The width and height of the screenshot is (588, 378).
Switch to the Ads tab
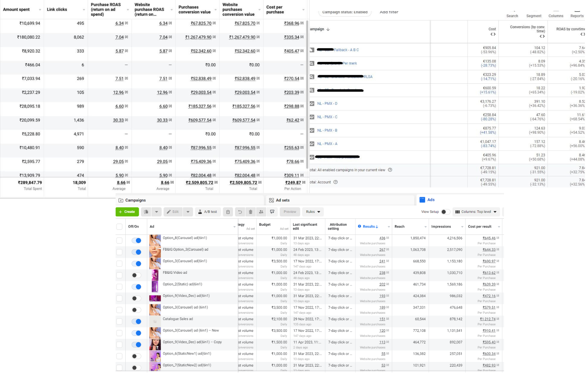460,200
